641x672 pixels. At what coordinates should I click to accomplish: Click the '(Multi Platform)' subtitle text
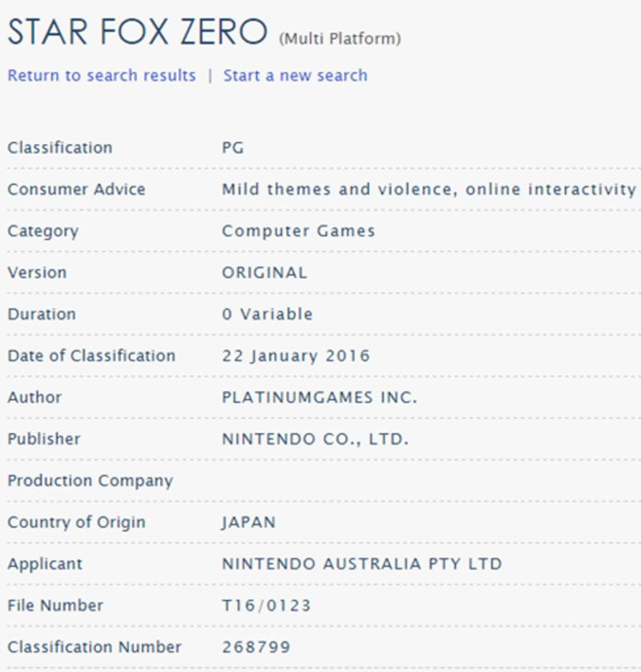[340, 38]
